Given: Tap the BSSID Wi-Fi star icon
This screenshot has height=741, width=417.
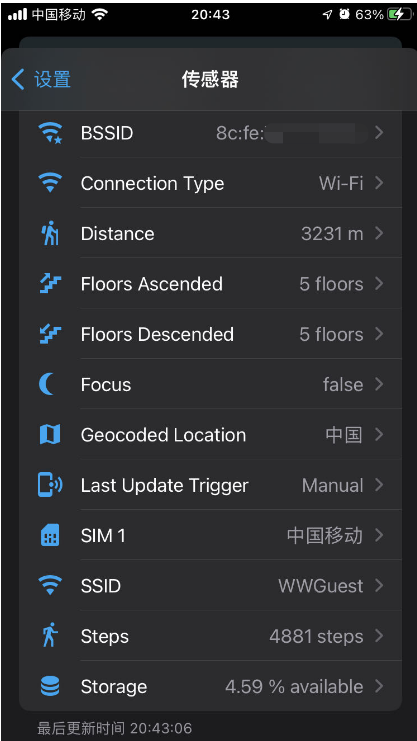Looking at the screenshot, I should click(x=50, y=133).
